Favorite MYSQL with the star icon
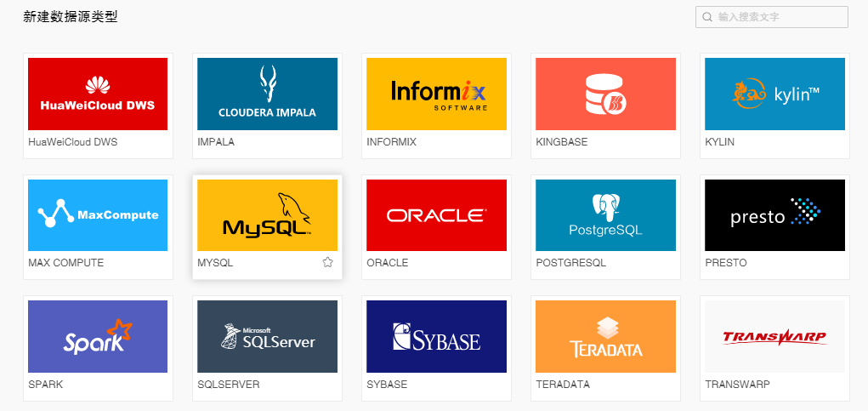Screen dimensions: 868x411 point(327,263)
